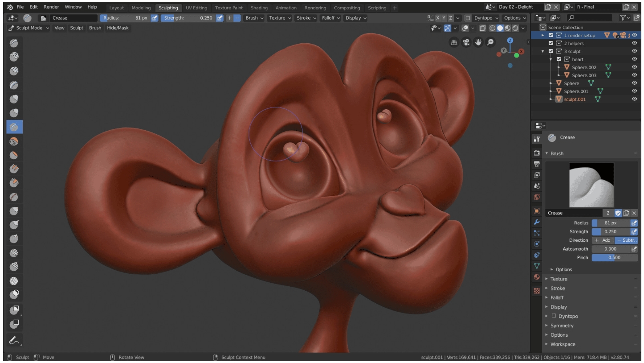Click the Autosmooth slider field
The height and width of the screenshot is (363, 644).
pos(611,249)
